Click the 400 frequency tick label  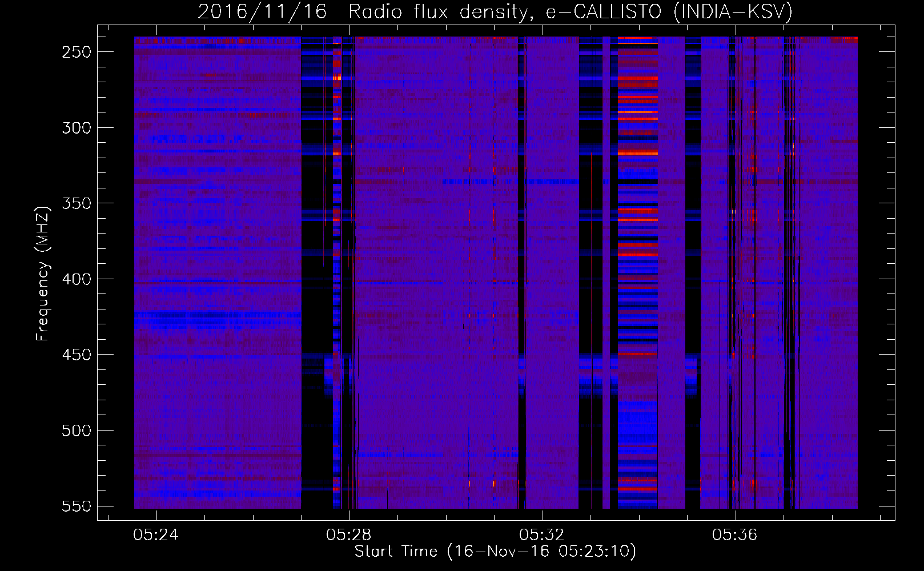[76, 279]
